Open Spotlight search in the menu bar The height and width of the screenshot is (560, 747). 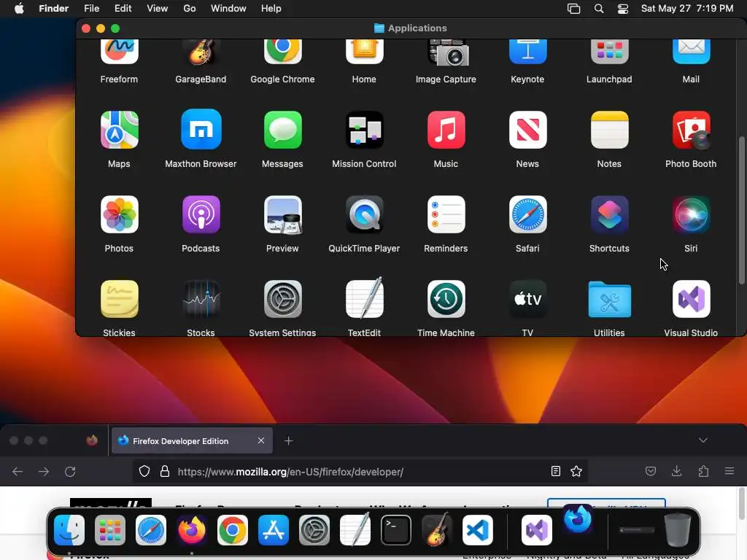[599, 9]
